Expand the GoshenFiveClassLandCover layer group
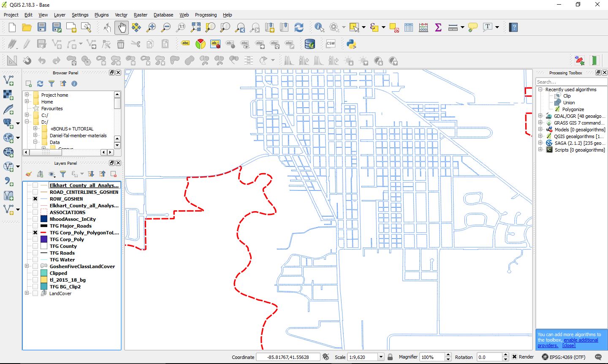Viewport: 608px width, 364px height. (x=27, y=266)
